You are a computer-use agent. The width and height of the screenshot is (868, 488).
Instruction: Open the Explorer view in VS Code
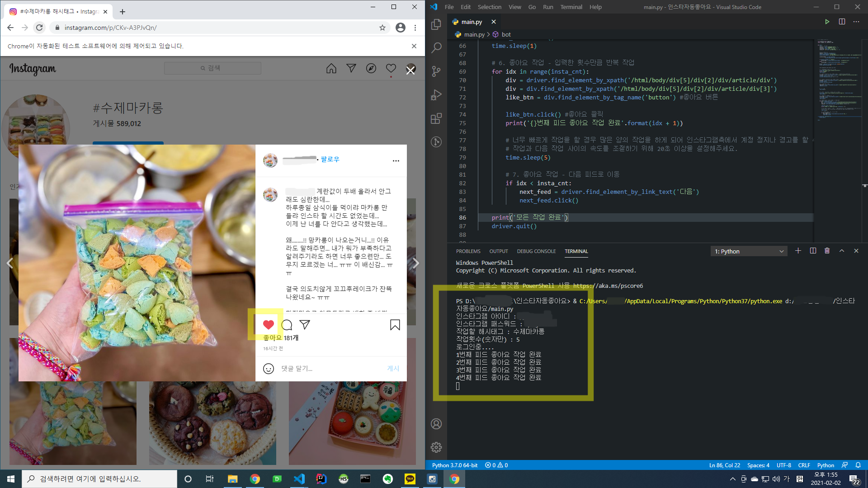(436, 24)
